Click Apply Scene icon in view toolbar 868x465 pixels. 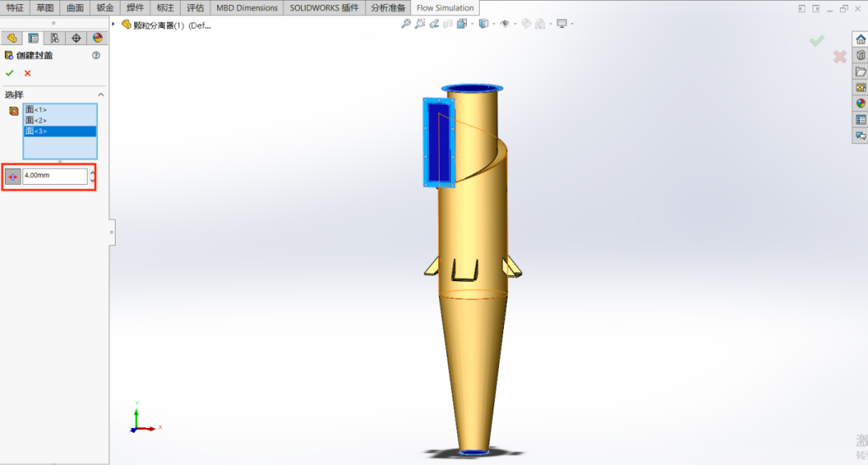pos(540,24)
